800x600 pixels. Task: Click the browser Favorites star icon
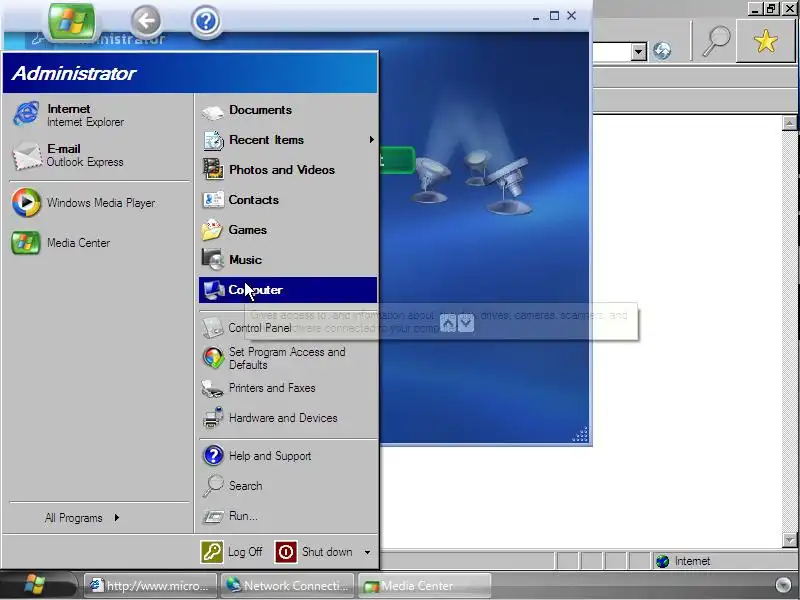click(x=765, y=41)
